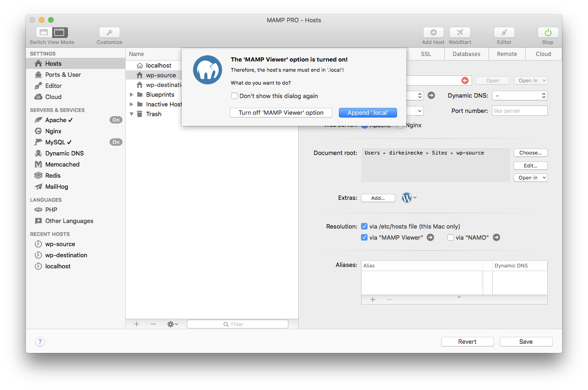
Task: Select Hosts in Settings sidebar
Action: pos(75,63)
